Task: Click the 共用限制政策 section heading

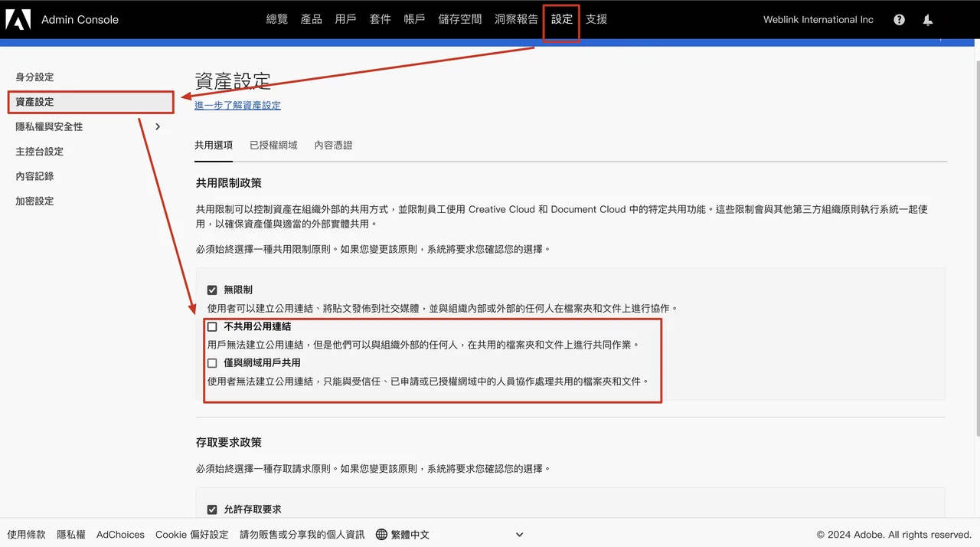Action: (229, 183)
